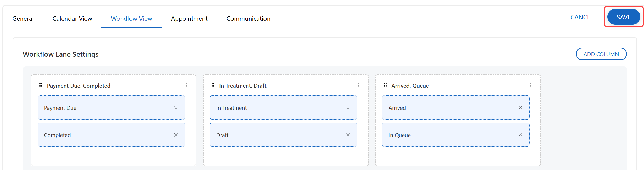Open the Calendar View tab
This screenshot has height=170, width=644.
pyautogui.click(x=72, y=19)
